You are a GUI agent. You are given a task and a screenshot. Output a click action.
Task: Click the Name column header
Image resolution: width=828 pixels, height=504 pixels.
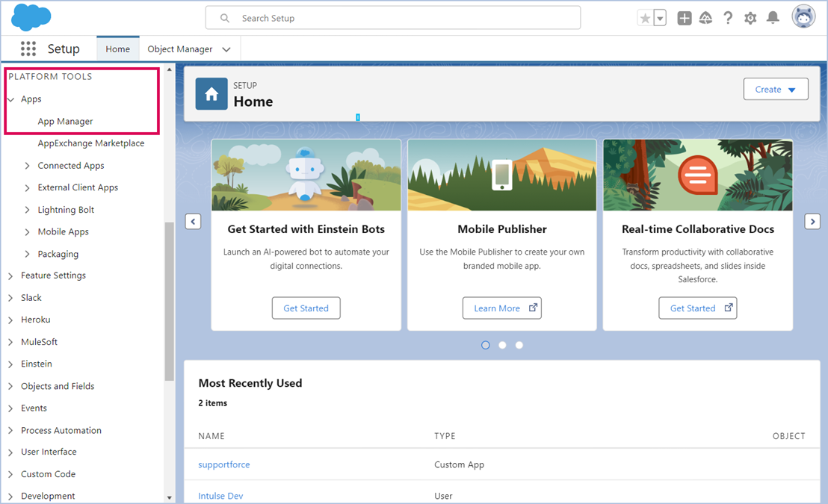coord(211,436)
